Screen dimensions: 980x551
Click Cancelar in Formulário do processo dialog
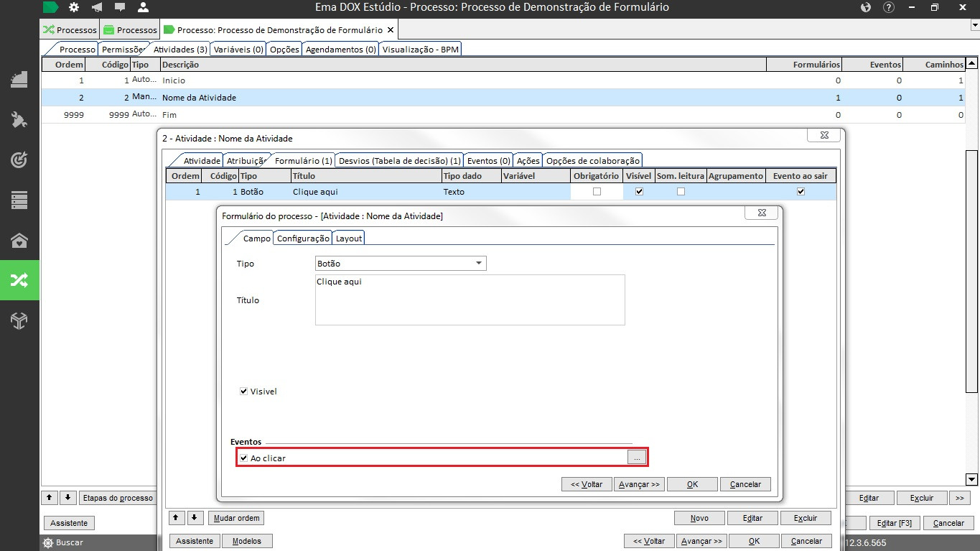745,484
